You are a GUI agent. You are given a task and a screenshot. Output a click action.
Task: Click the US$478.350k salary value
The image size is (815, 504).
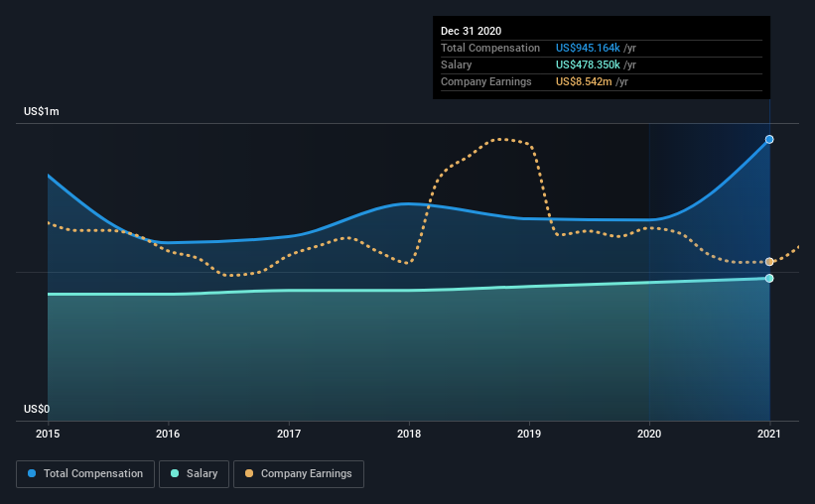(x=588, y=64)
